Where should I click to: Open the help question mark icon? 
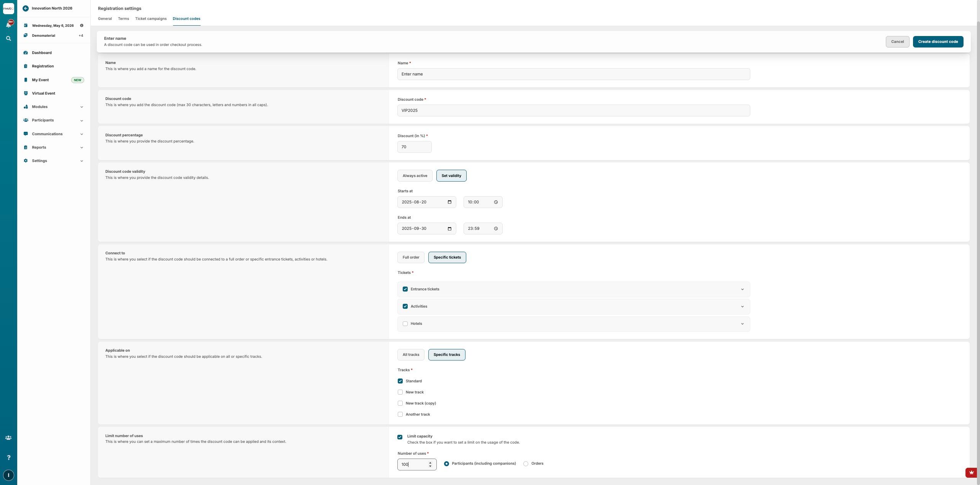click(x=8, y=457)
